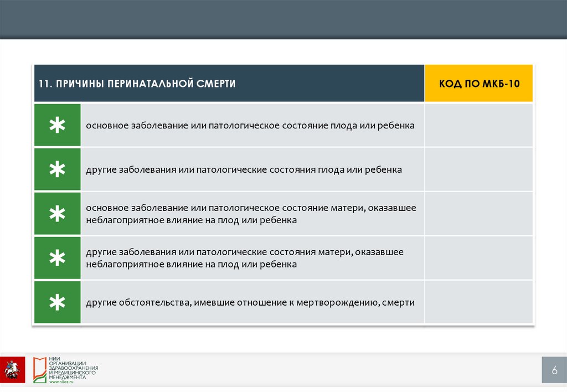The width and height of the screenshot is (567, 392).
Task: Select text основное заболевание состояние плода или ребенка
Action: click(250, 126)
